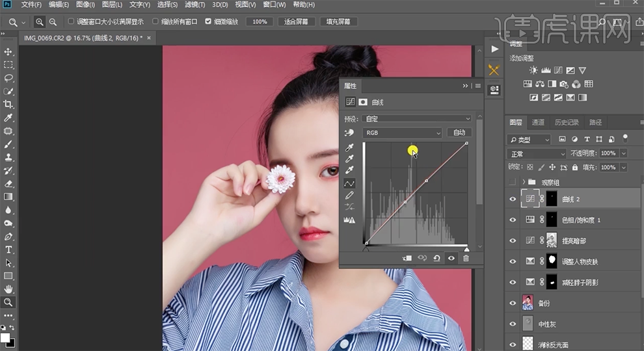Switch to the 通道 tab

click(x=538, y=122)
